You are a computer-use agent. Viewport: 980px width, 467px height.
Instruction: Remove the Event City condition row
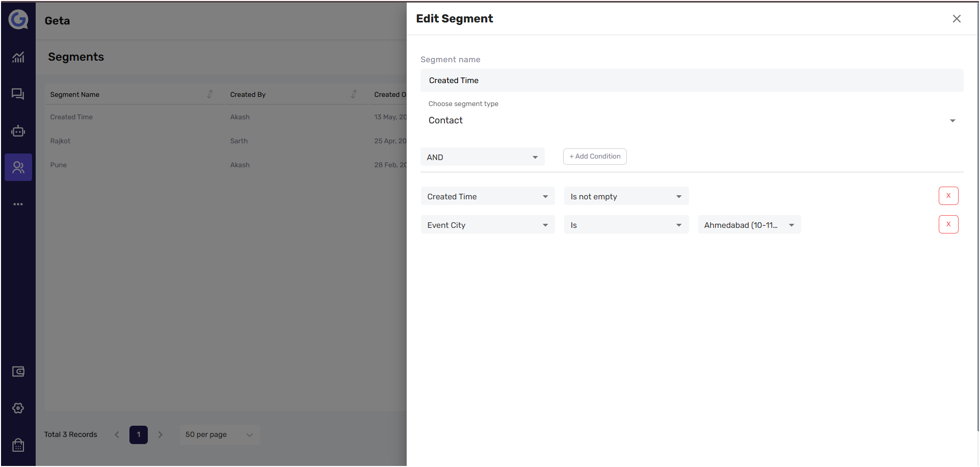point(948,224)
